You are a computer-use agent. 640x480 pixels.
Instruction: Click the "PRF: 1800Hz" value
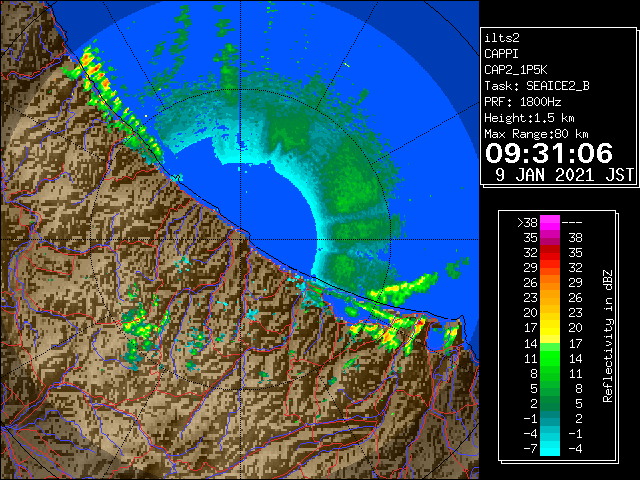pyautogui.click(x=523, y=102)
